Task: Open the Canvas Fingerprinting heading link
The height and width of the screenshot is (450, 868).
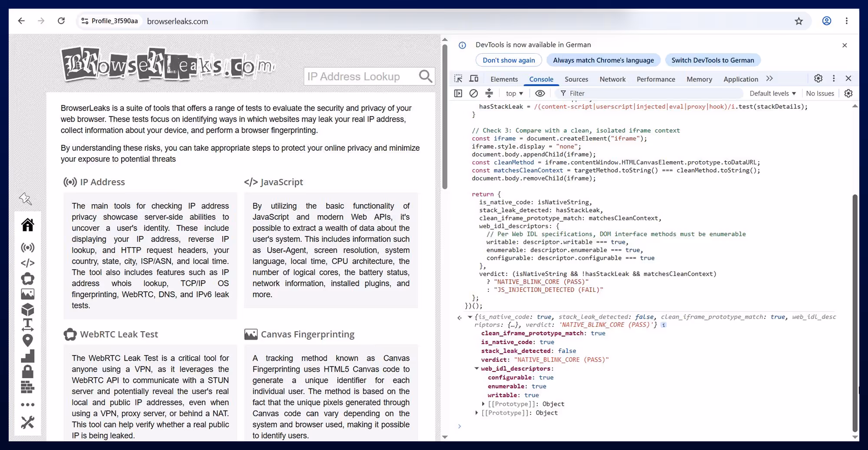Action: pos(307,334)
